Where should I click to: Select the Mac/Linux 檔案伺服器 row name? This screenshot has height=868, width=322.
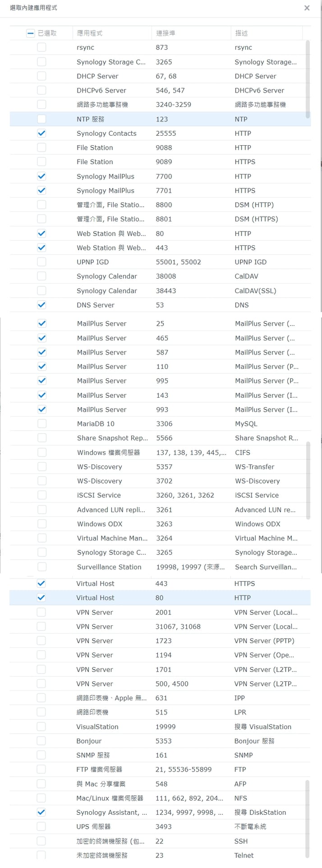coord(110,798)
